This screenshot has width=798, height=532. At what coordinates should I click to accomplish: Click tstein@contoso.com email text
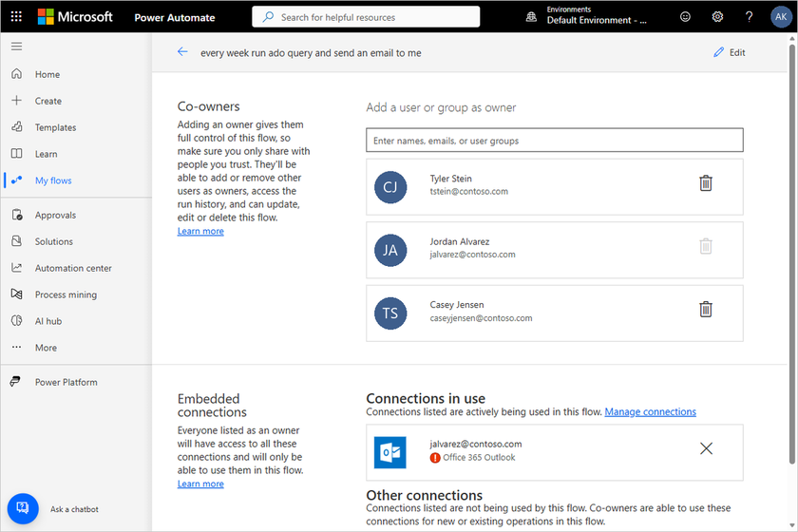click(468, 191)
